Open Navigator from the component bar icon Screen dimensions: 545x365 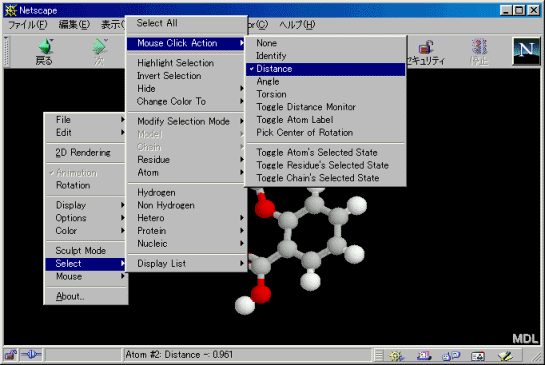point(396,356)
